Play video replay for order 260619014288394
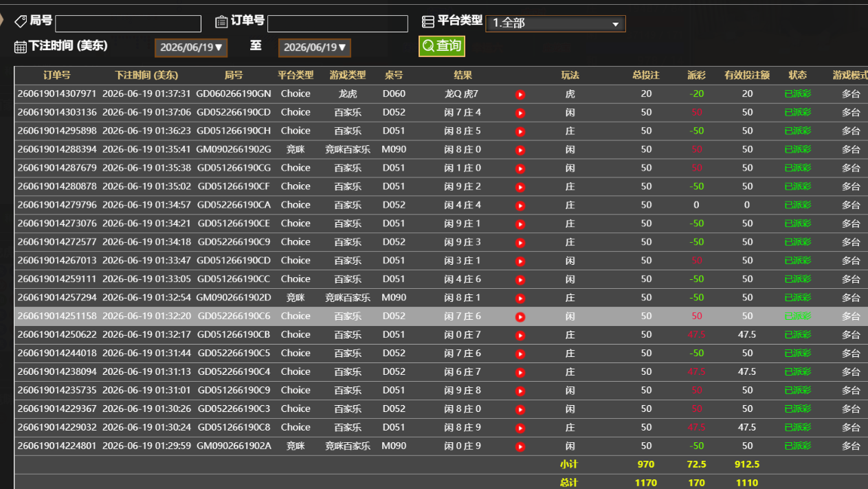The image size is (868, 489). (520, 150)
